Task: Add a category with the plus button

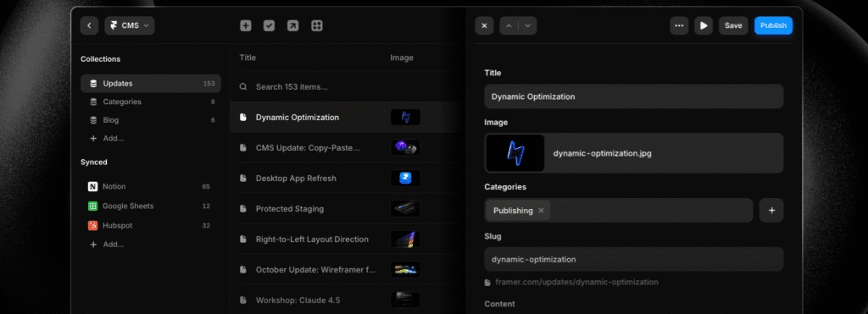Action: (x=771, y=210)
